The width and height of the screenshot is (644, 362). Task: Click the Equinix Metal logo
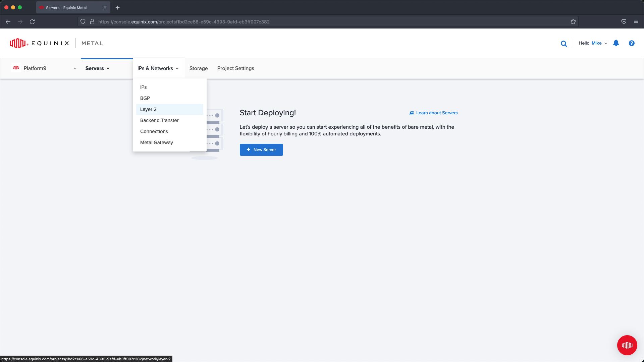coord(56,43)
